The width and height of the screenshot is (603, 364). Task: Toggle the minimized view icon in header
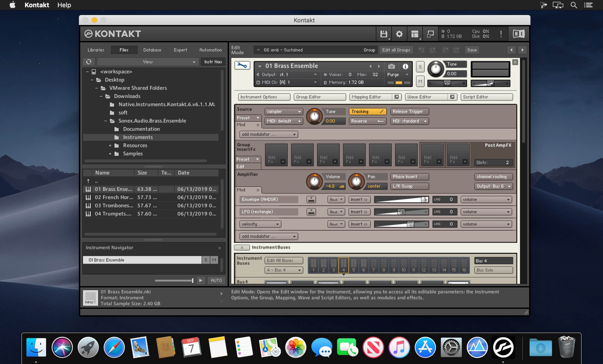[x=430, y=34]
